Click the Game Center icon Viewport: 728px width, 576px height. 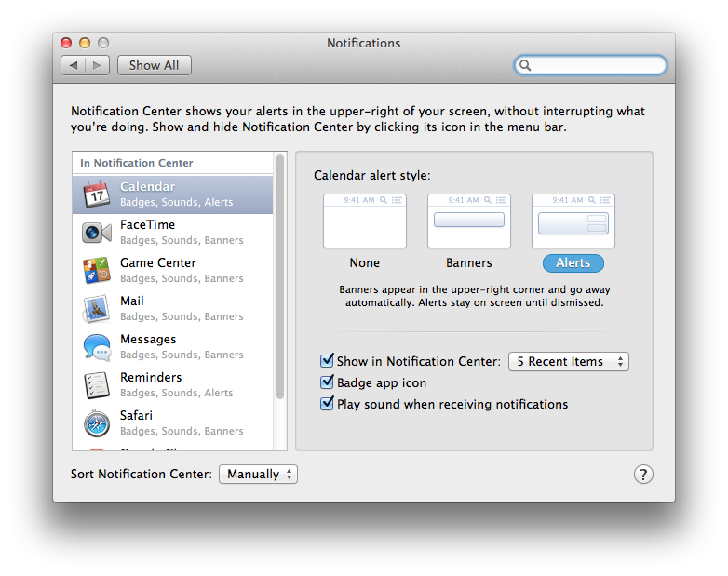coord(97,270)
